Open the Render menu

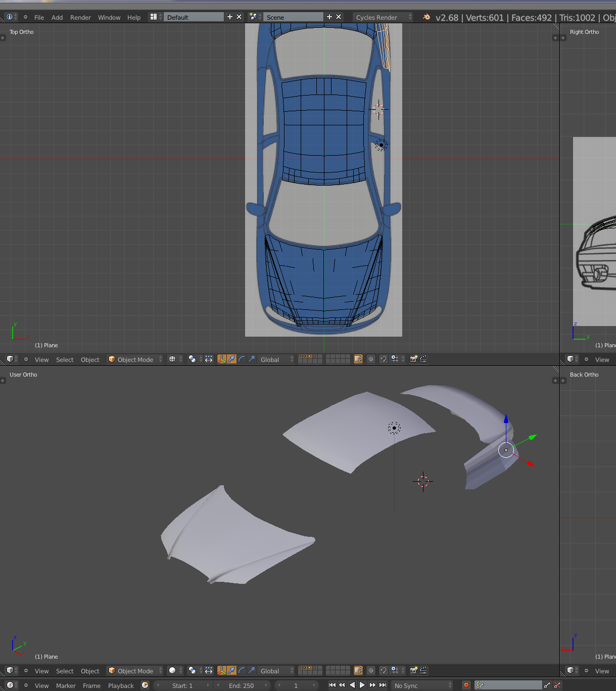click(x=80, y=17)
